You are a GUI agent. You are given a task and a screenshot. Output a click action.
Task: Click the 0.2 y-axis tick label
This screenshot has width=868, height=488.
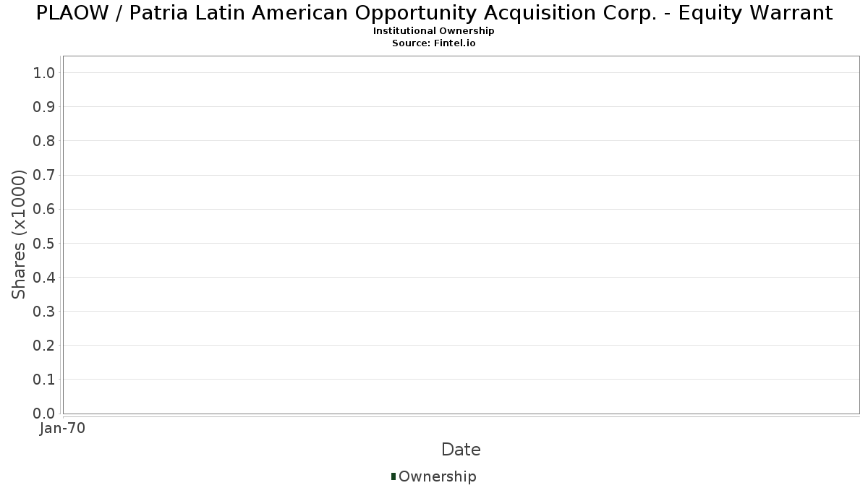pos(44,345)
